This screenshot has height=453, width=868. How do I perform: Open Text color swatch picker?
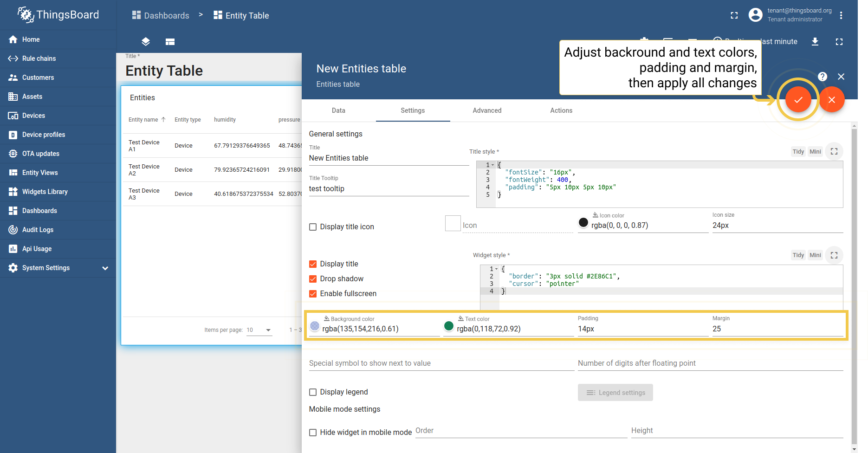click(449, 326)
